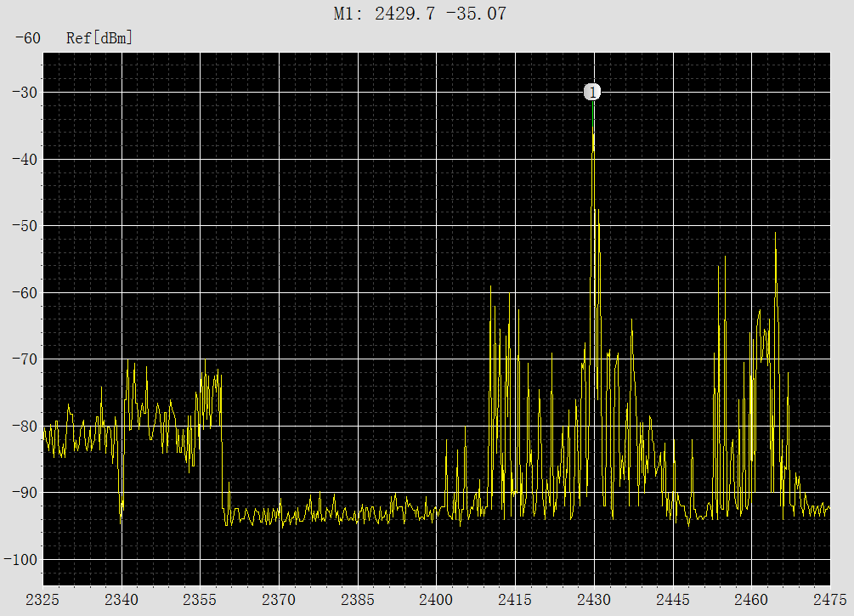The width and height of the screenshot is (854, 616).
Task: Click the 2475 frequency axis label
Action: [830, 600]
